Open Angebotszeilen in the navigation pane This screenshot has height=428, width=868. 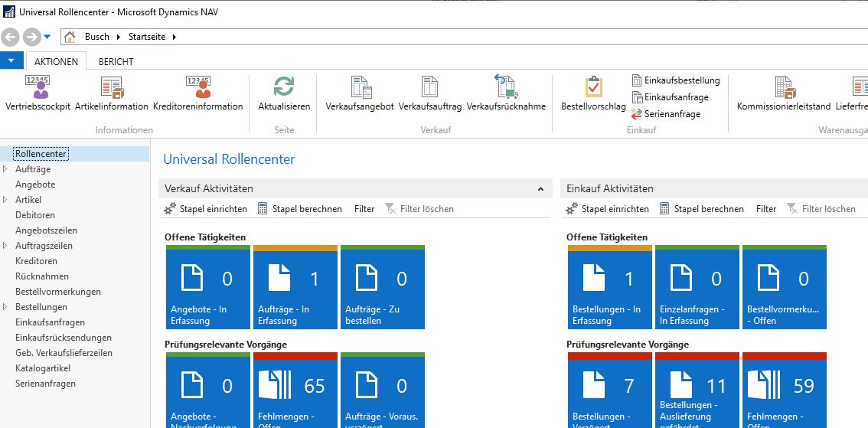(x=47, y=230)
